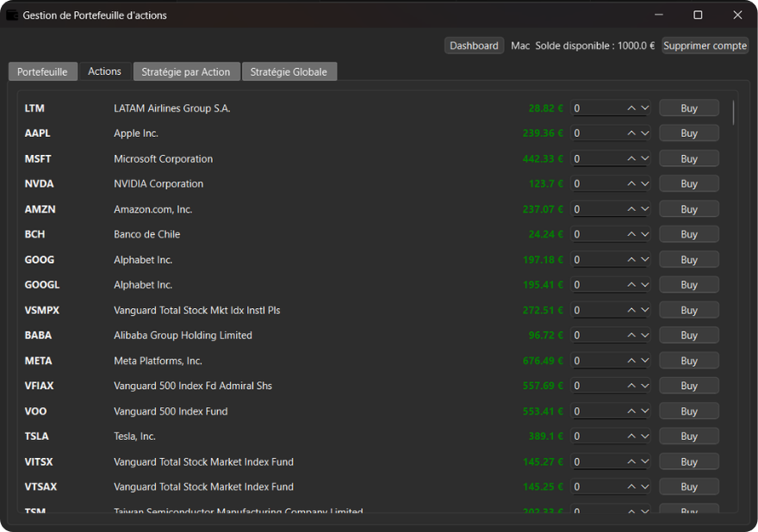Buy VOO index fund shares
Viewport: 758px width, 532px height.
click(x=689, y=411)
